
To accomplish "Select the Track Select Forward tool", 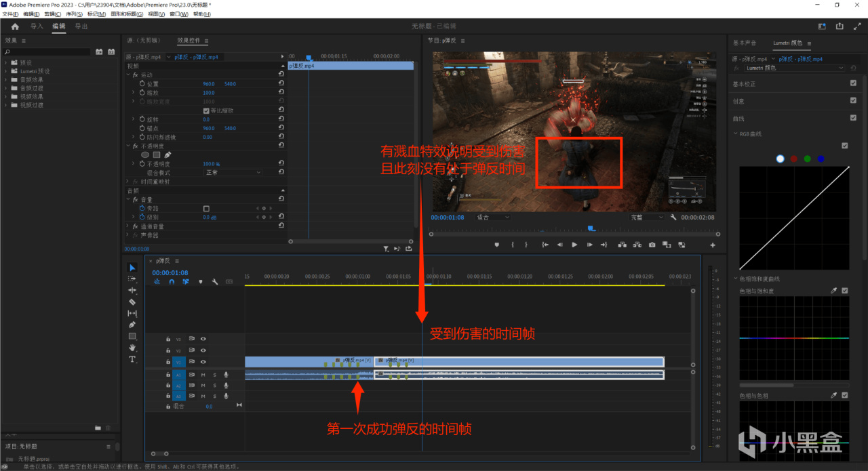I will pyautogui.click(x=132, y=279).
